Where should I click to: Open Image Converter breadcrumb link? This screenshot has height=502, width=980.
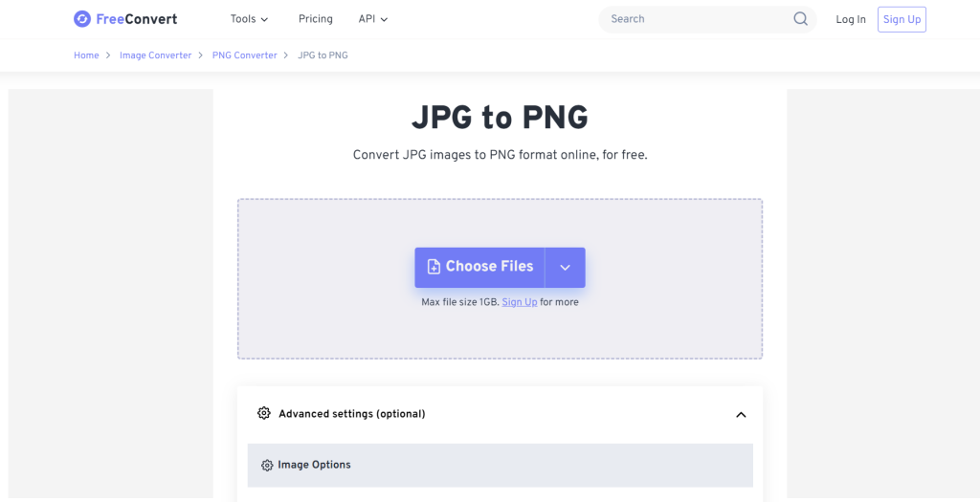155,55
